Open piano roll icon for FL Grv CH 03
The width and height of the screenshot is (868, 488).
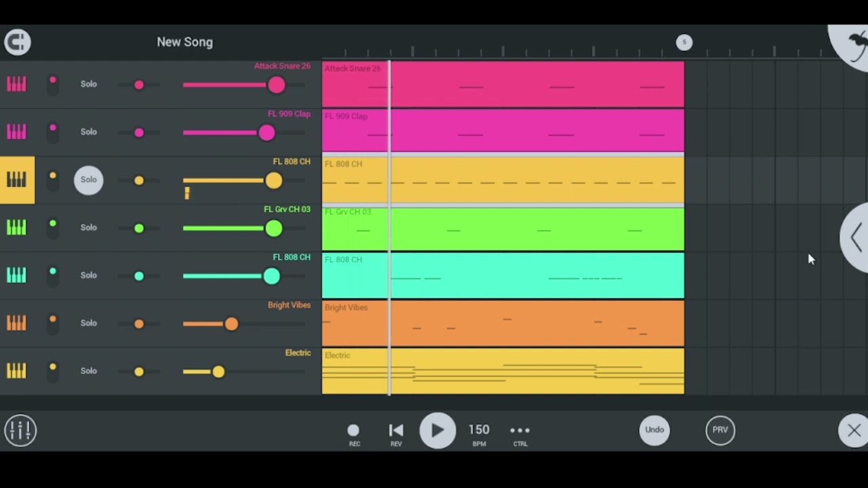(x=16, y=227)
